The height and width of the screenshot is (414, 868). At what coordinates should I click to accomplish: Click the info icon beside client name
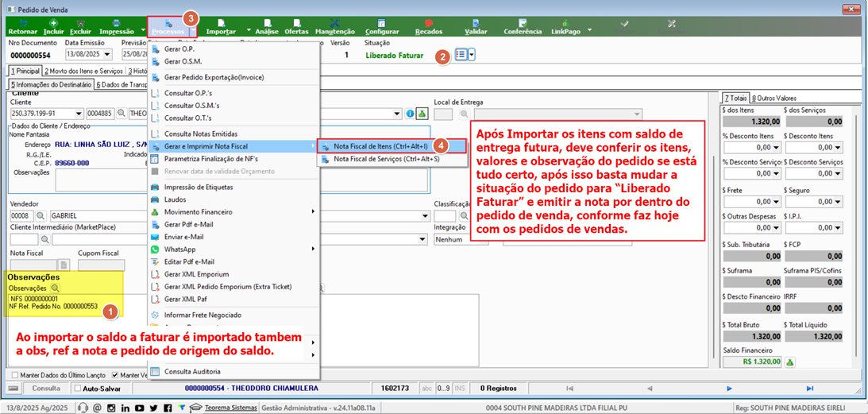[x=411, y=114]
